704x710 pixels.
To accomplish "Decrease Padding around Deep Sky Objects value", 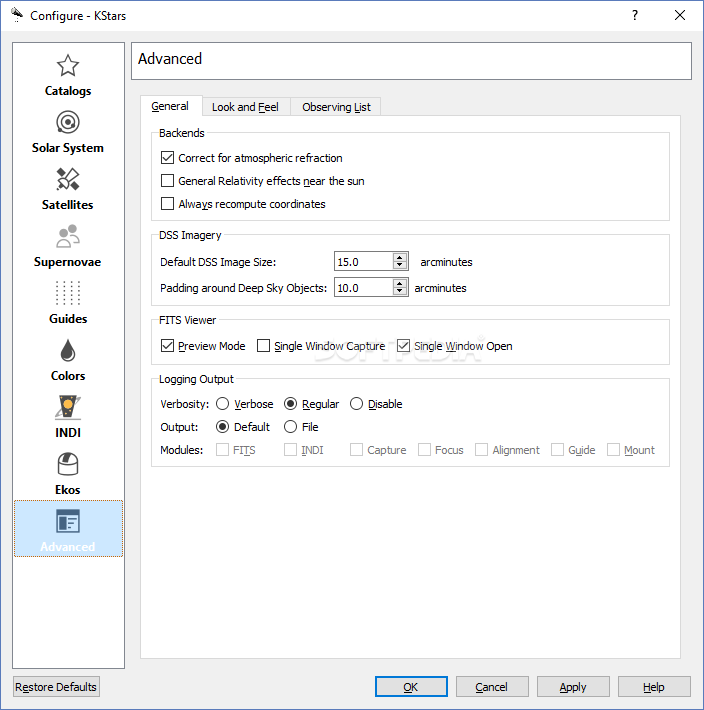I will coord(399,291).
